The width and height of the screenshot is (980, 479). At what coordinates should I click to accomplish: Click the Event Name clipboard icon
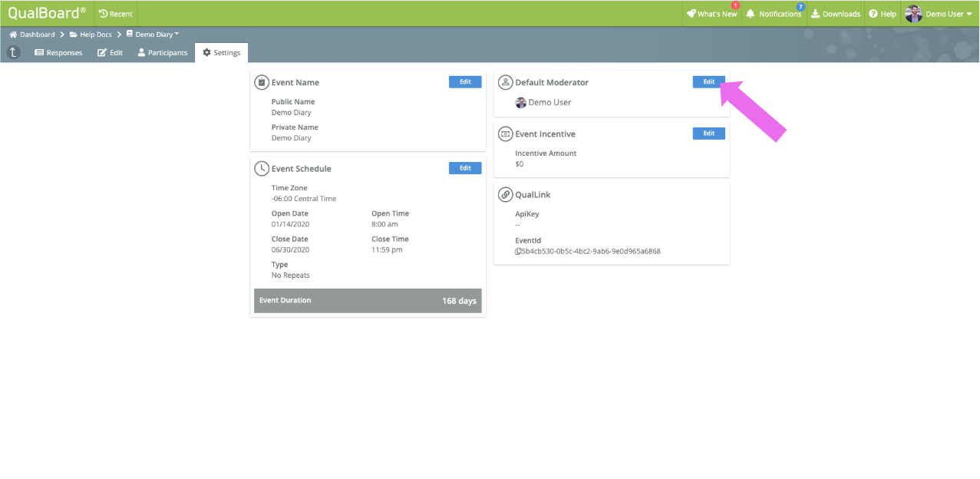[262, 82]
